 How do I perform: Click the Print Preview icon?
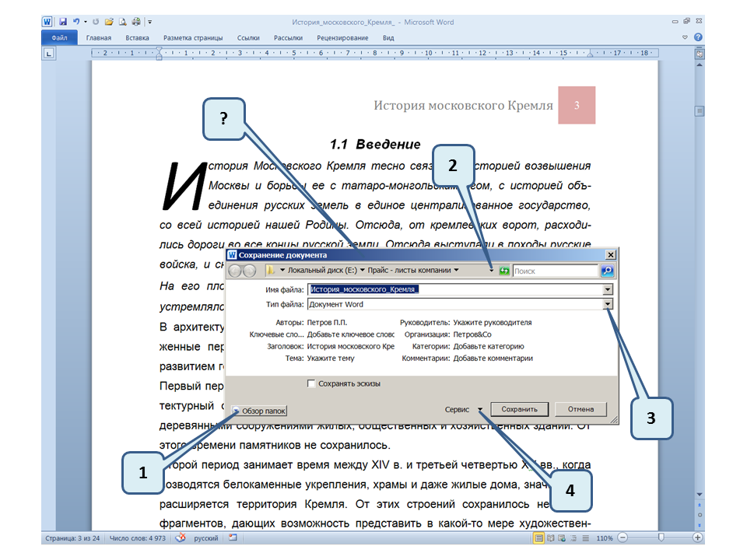point(122,23)
